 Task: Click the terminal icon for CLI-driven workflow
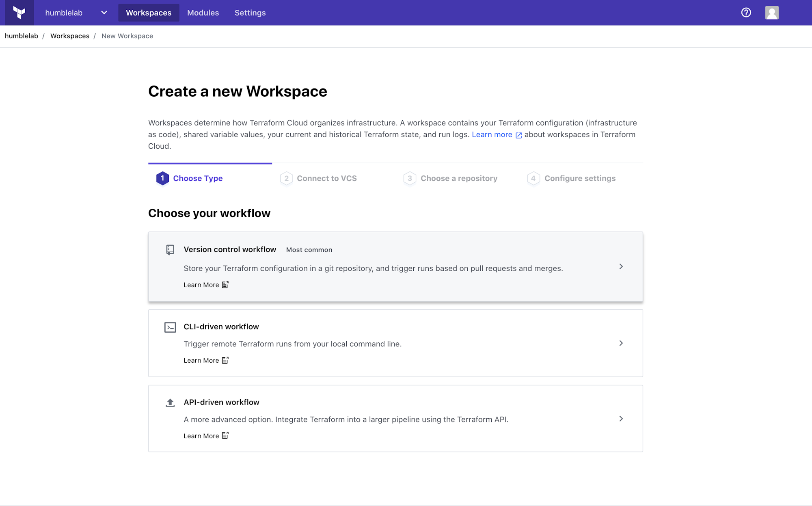point(170,327)
